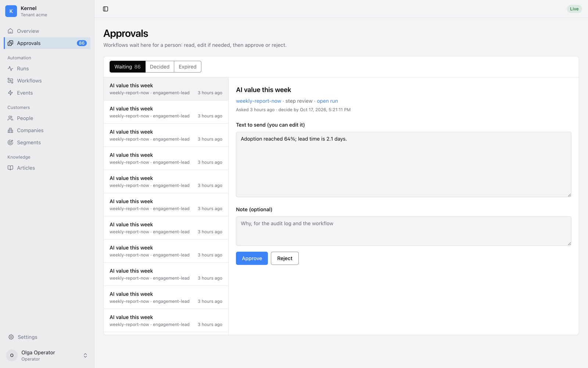Open Events in the sidebar
Image resolution: width=588 pixels, height=368 pixels.
pyautogui.click(x=47, y=93)
